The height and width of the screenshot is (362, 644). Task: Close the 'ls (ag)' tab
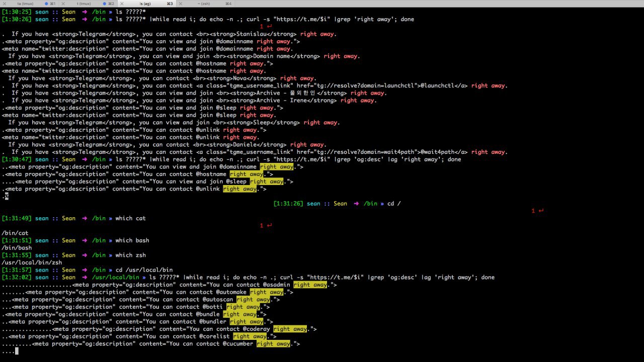point(121,4)
